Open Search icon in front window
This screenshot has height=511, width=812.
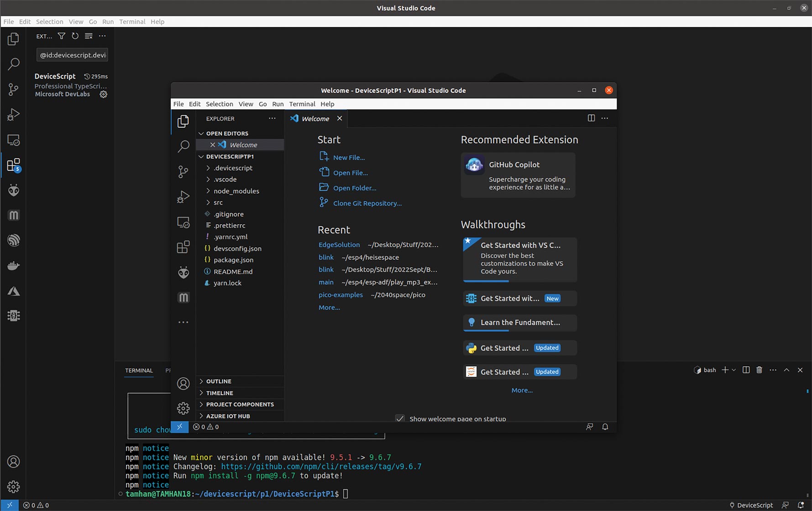tap(183, 146)
